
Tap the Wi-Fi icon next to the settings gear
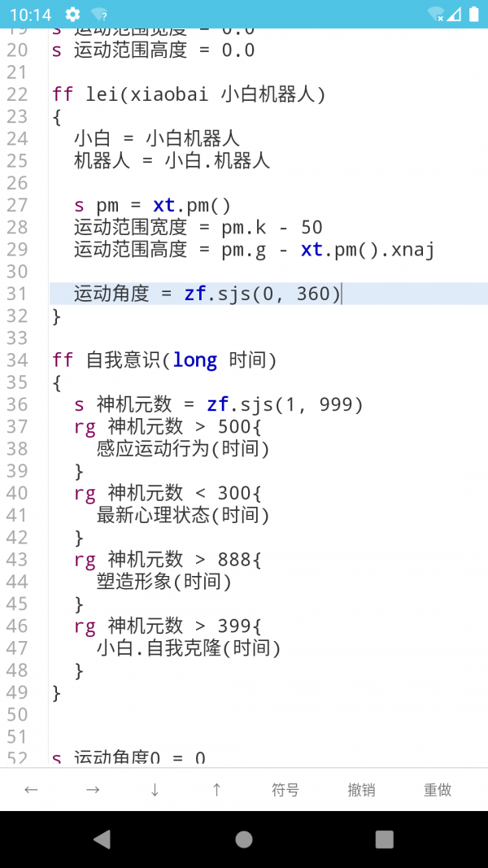(x=99, y=15)
